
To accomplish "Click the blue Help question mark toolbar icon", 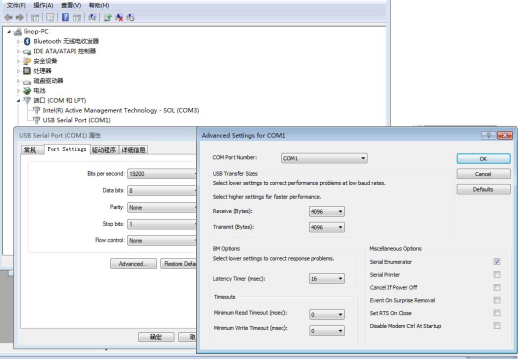I will 65,17.
